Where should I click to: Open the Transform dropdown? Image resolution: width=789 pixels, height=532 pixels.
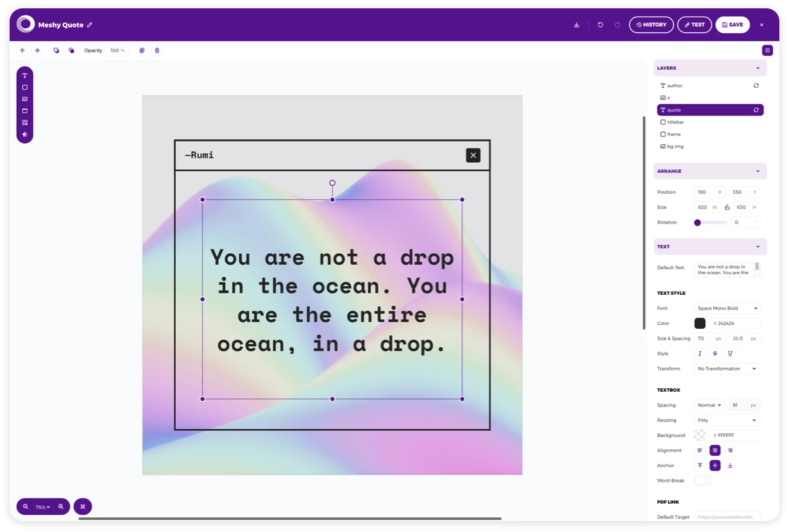coord(727,369)
